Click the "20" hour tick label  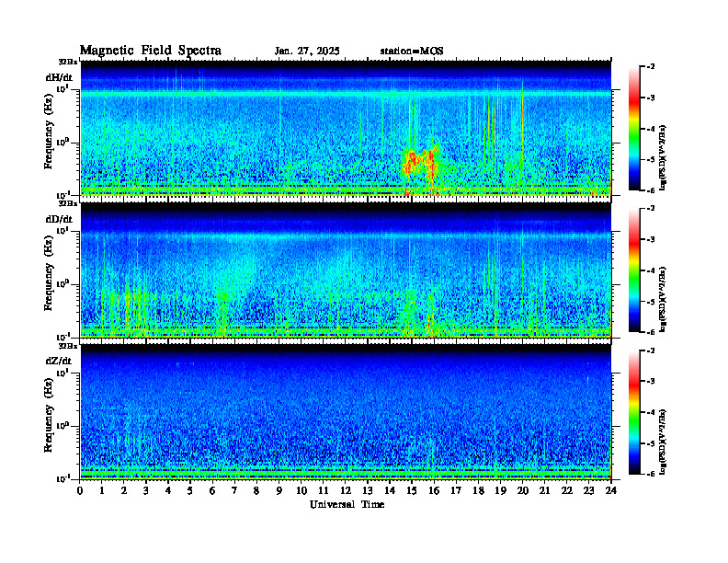[x=522, y=491]
